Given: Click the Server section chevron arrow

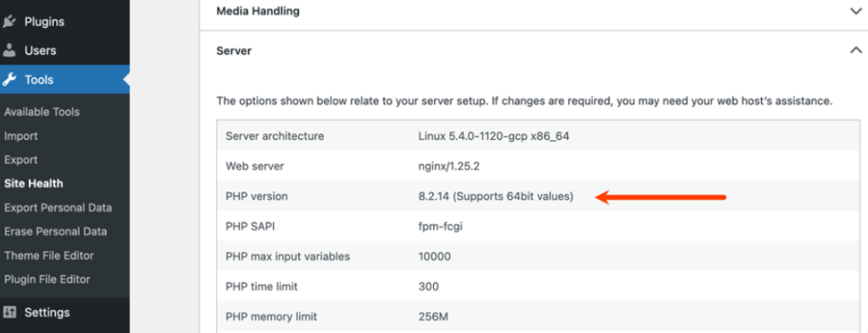Looking at the screenshot, I should [x=856, y=50].
